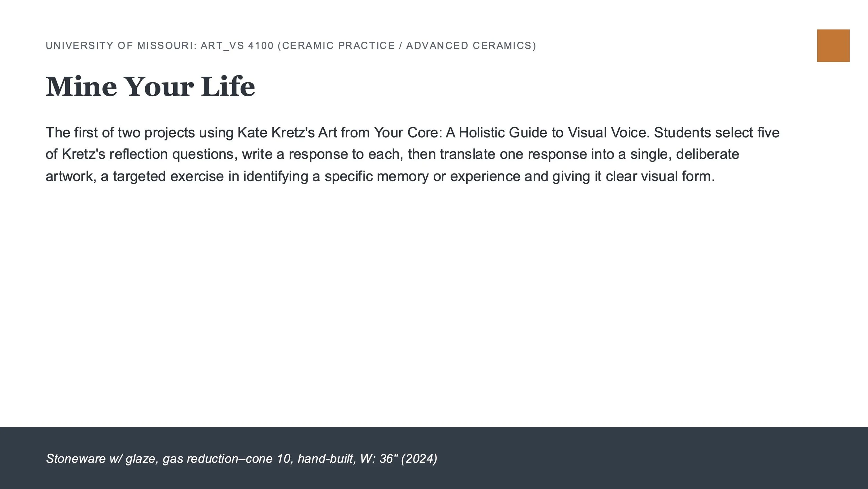Screen dimensions: 868x489
Task: Click "ART_VS 4100" in the header line
Action: tap(237, 46)
